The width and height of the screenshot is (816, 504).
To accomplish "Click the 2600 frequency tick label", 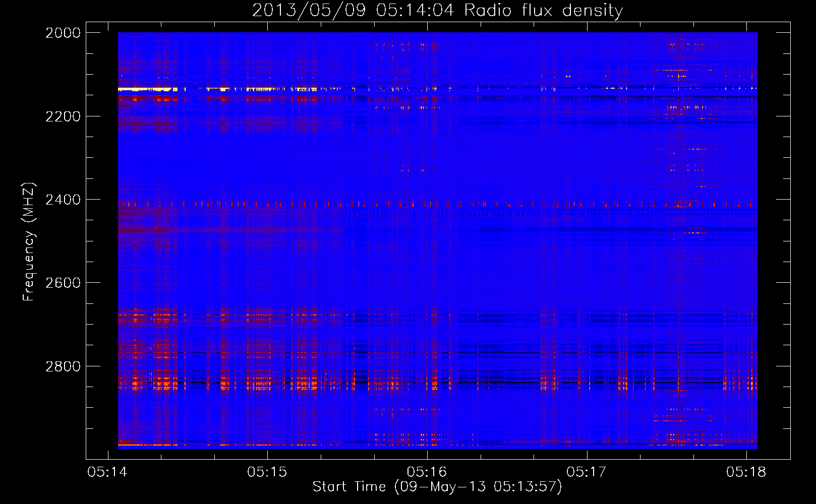I will coord(63,283).
